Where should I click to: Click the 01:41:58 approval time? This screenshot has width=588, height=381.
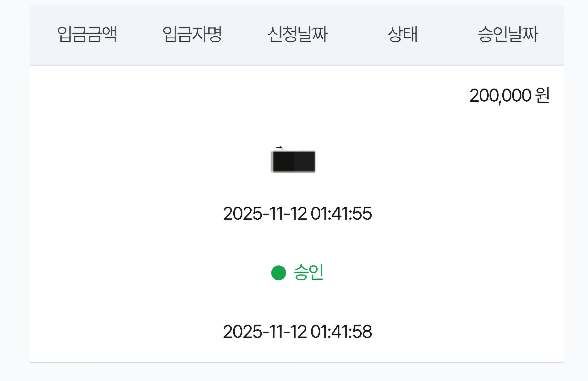[x=341, y=332]
